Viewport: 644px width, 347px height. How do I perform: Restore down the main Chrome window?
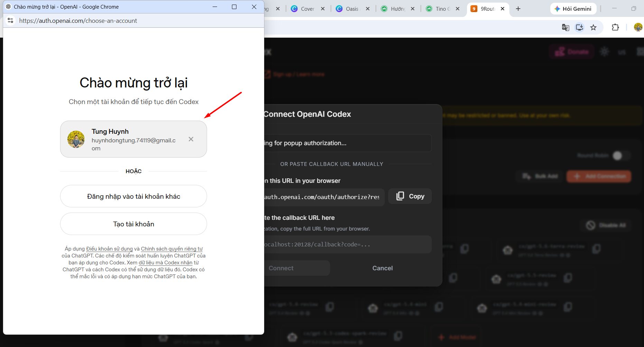tap(634, 9)
